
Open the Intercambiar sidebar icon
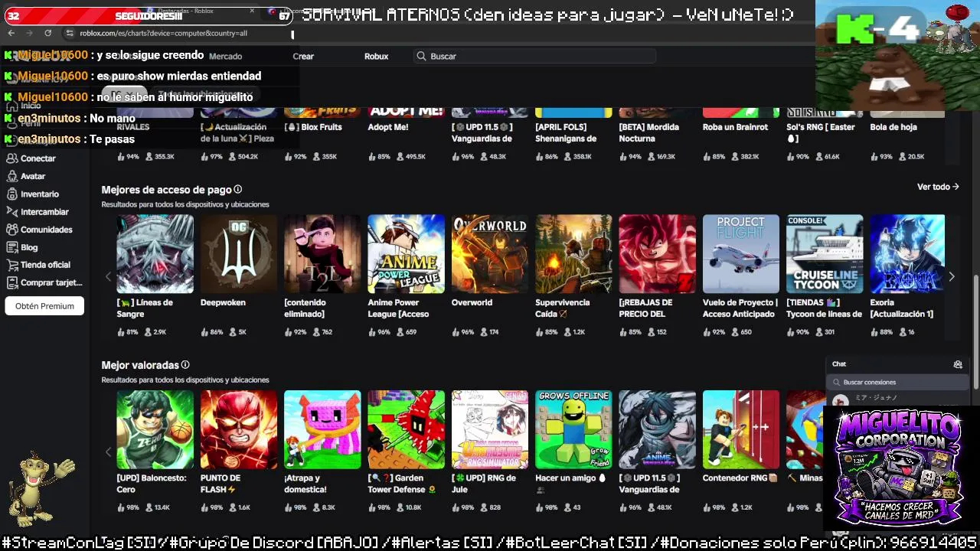point(11,212)
